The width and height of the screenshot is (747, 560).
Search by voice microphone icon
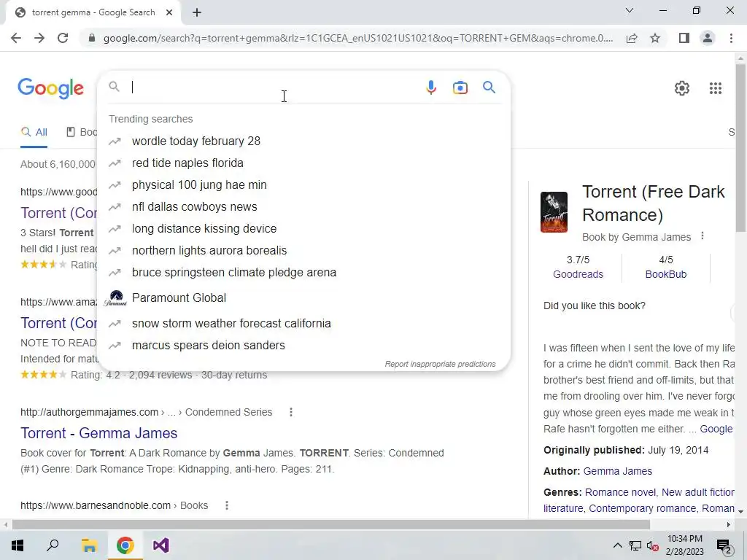tap(430, 87)
